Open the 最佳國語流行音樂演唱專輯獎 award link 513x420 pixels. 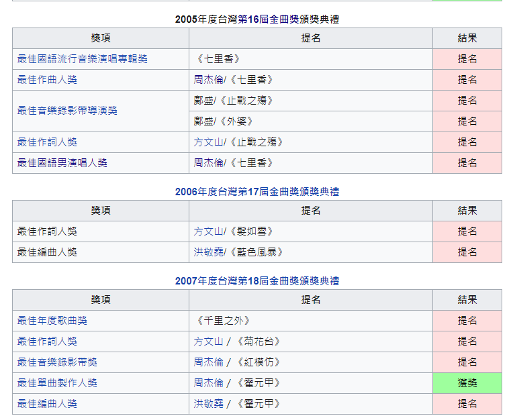(x=82, y=59)
